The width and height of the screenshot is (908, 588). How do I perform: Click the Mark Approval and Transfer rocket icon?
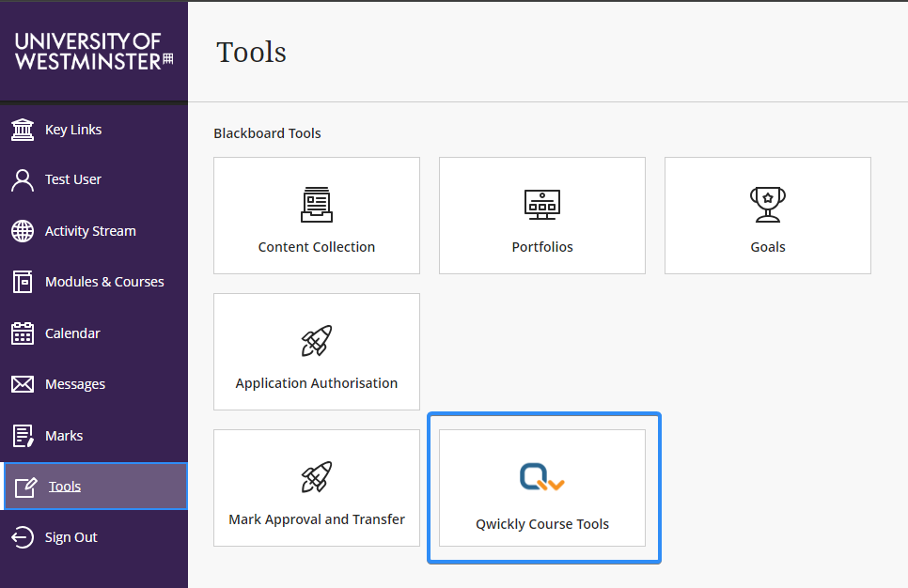click(317, 477)
